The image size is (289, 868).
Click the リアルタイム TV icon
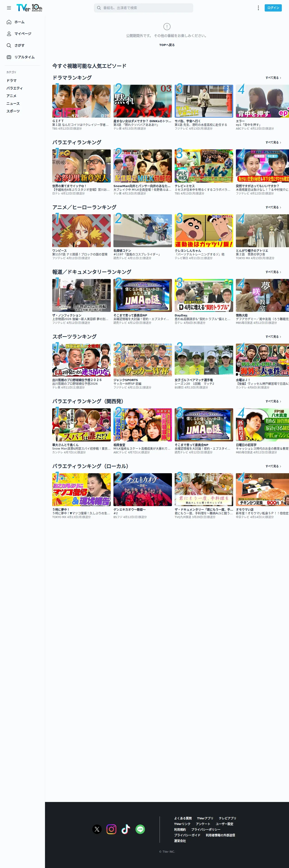[x=9, y=57]
